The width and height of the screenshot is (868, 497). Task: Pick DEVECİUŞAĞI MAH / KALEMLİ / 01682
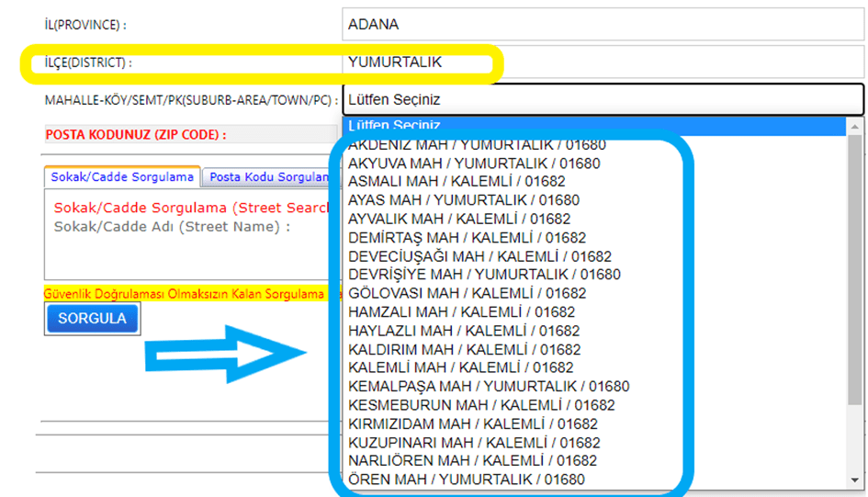479,256
